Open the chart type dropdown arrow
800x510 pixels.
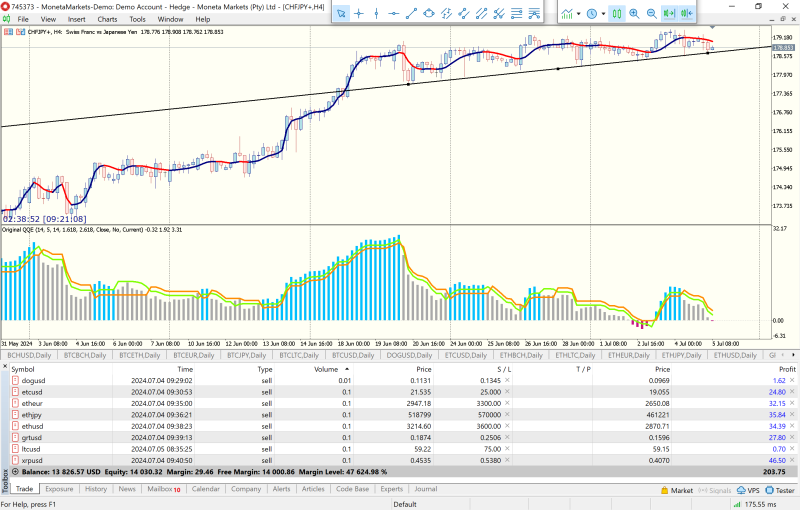(579, 13)
